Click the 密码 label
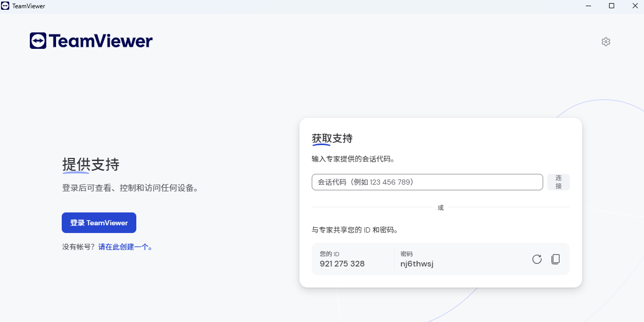The width and height of the screenshot is (644, 322). pos(407,254)
